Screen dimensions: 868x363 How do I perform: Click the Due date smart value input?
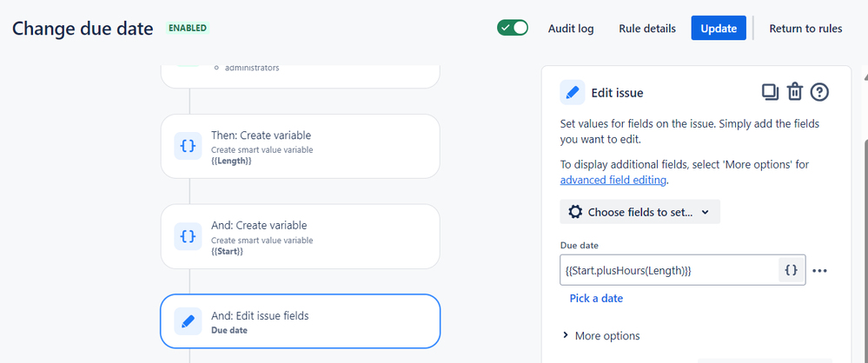click(669, 270)
